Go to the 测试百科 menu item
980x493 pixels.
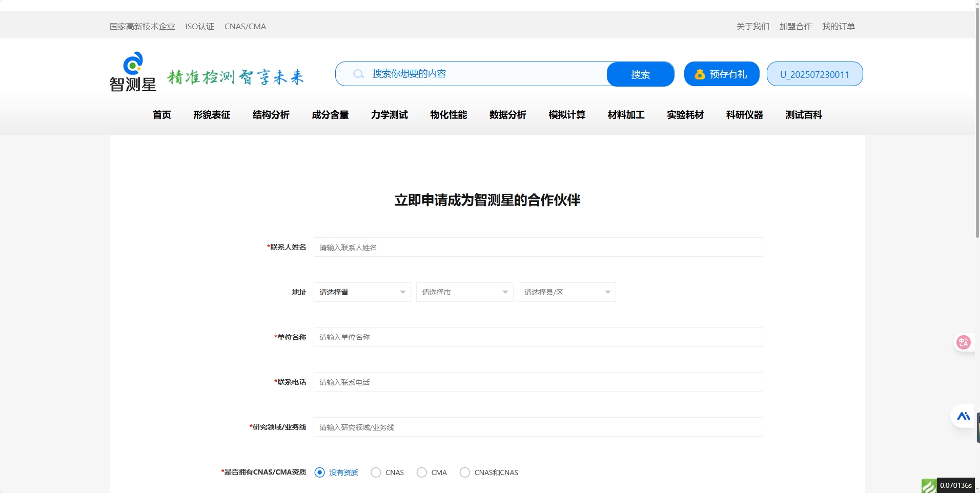[803, 115]
